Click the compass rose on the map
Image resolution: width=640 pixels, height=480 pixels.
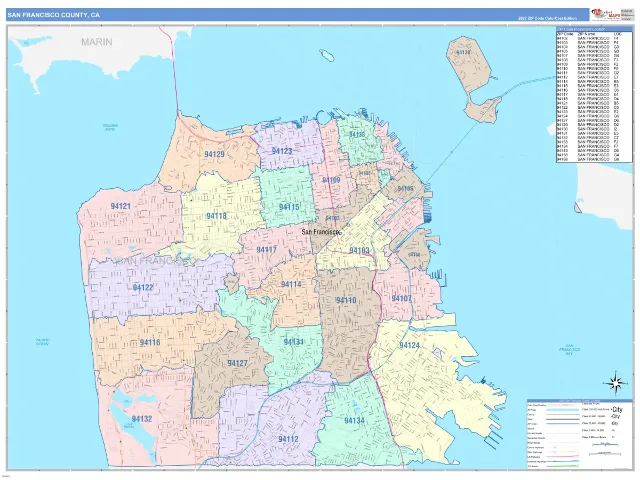pos(616,383)
